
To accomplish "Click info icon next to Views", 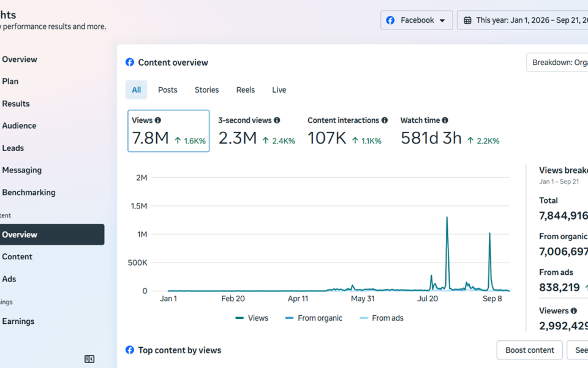I will click(158, 120).
